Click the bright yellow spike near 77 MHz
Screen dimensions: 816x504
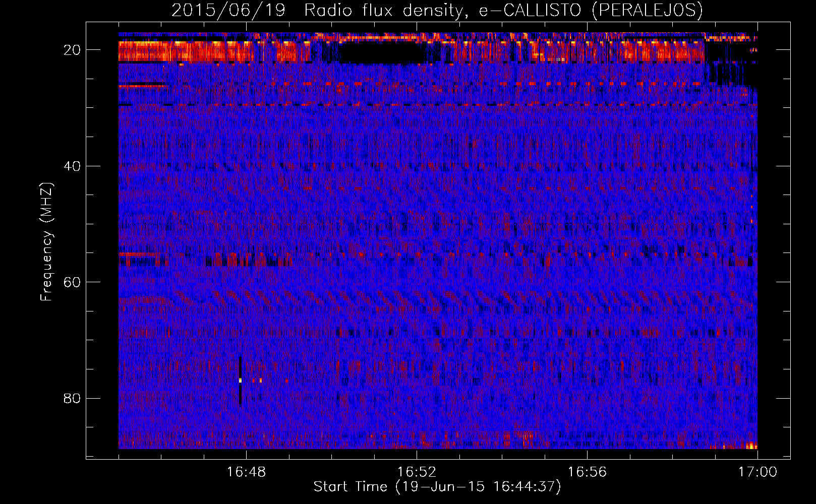click(x=241, y=380)
